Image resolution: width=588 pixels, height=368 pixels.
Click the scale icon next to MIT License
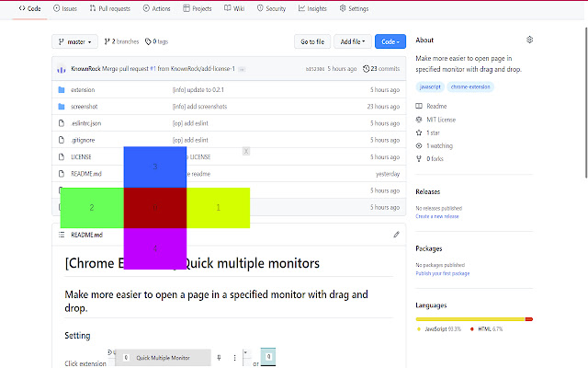pos(419,120)
